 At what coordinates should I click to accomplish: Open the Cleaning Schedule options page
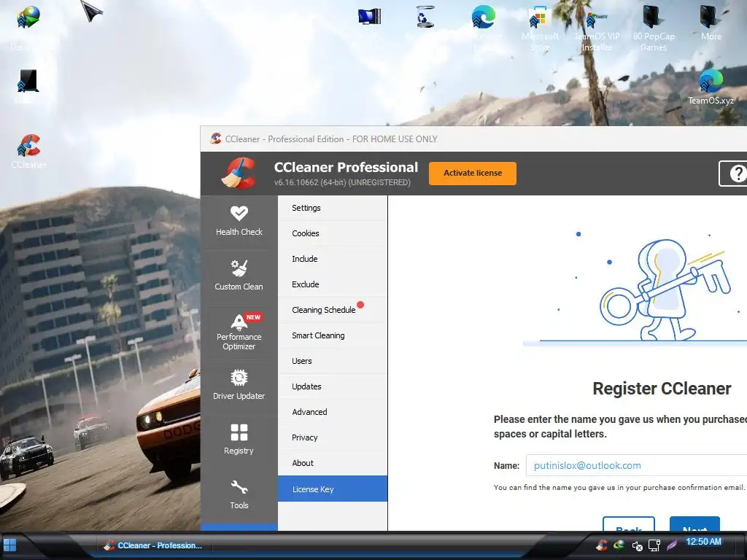(333, 310)
